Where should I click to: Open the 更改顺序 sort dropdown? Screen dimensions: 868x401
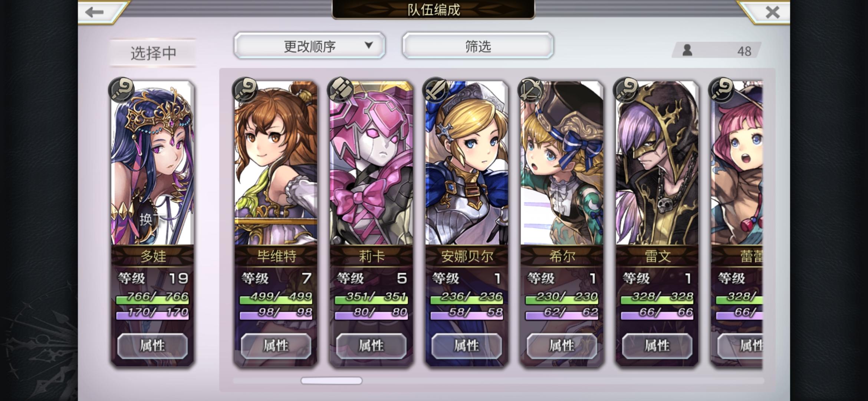coord(310,45)
